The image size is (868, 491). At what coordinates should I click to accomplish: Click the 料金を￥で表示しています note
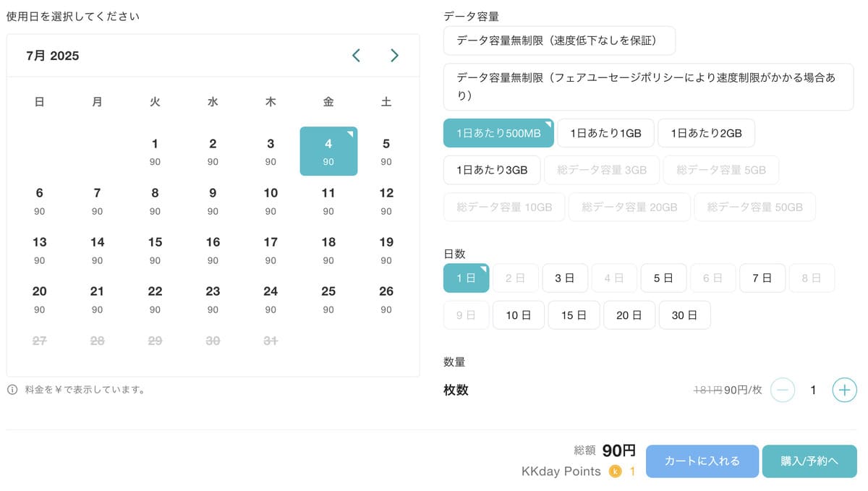[x=85, y=390]
